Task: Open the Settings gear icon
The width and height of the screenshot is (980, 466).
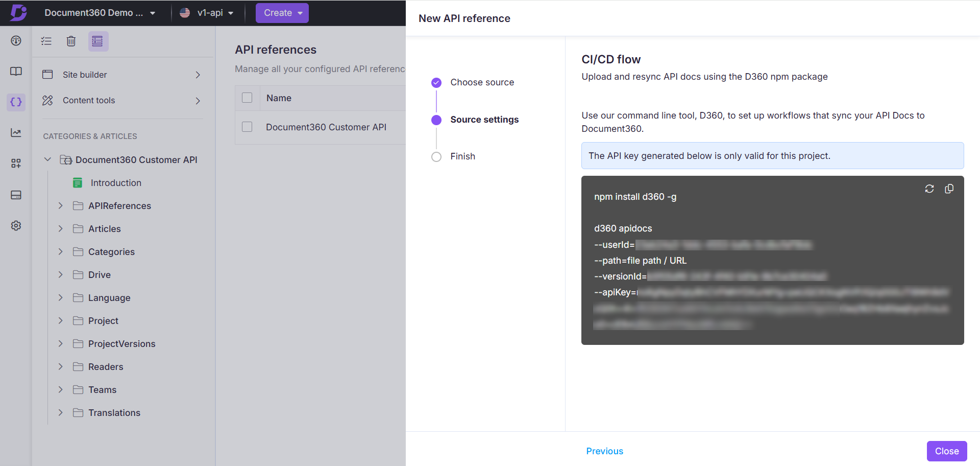Action: point(16,225)
